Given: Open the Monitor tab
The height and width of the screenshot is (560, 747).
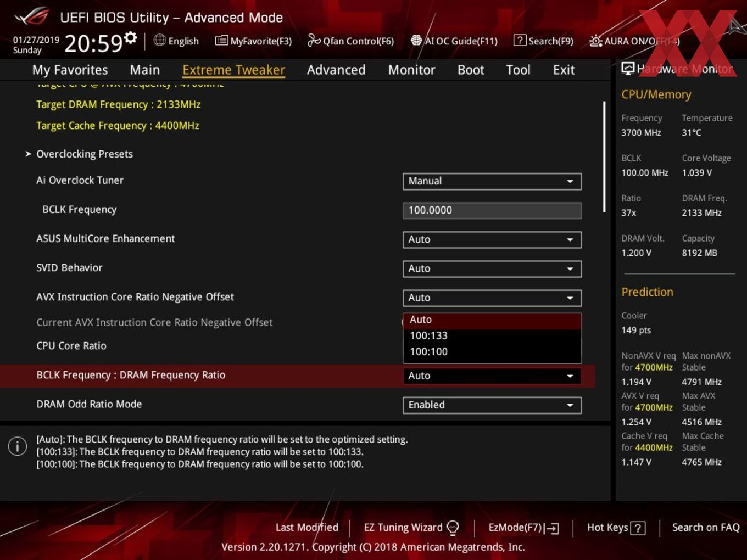Looking at the screenshot, I should pyautogui.click(x=411, y=70).
